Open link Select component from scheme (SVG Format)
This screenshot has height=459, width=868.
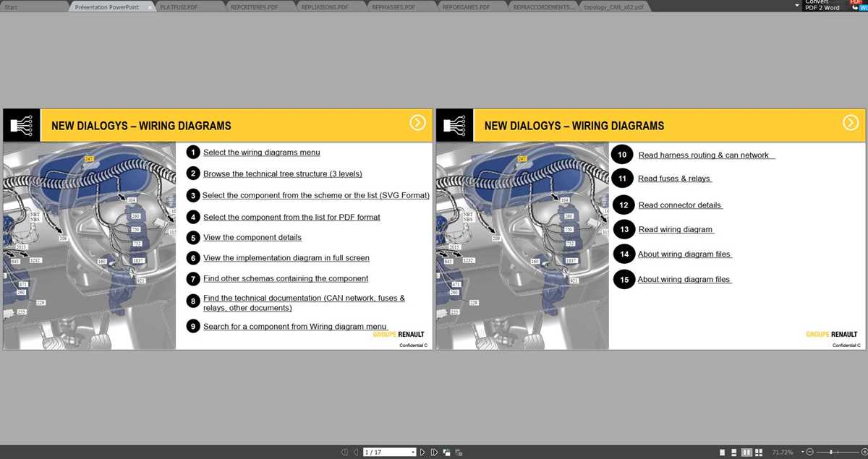pyautogui.click(x=315, y=195)
